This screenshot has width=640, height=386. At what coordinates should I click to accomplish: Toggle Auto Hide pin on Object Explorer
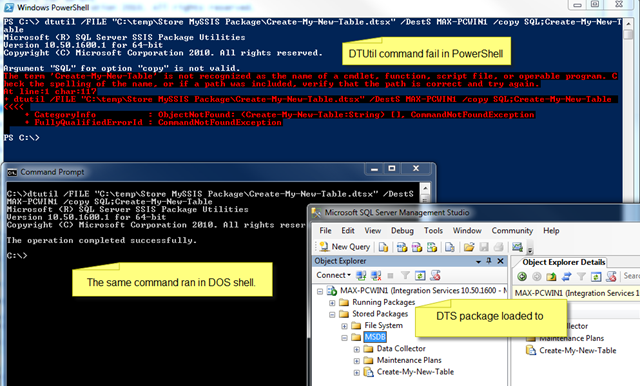tap(489, 261)
